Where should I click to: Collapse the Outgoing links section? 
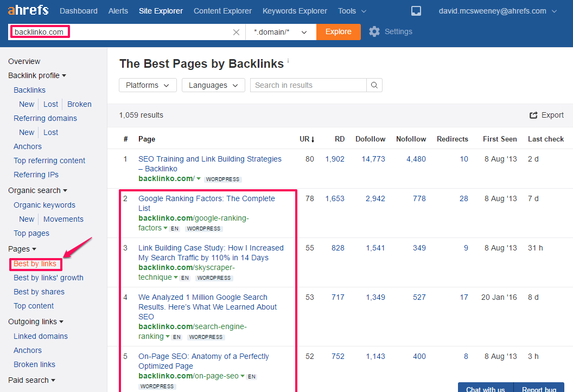pyautogui.click(x=36, y=322)
